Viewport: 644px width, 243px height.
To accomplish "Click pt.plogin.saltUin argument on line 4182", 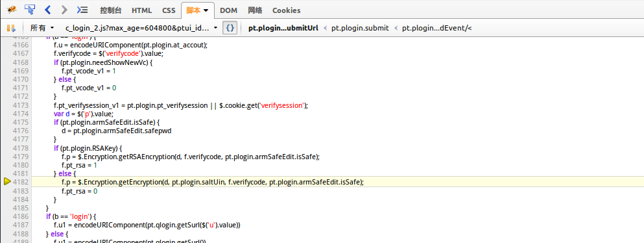I will (198, 182).
